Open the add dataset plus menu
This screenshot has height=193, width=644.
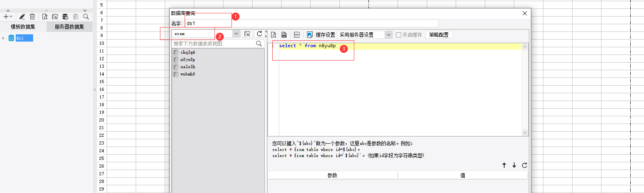pyautogui.click(x=8, y=17)
